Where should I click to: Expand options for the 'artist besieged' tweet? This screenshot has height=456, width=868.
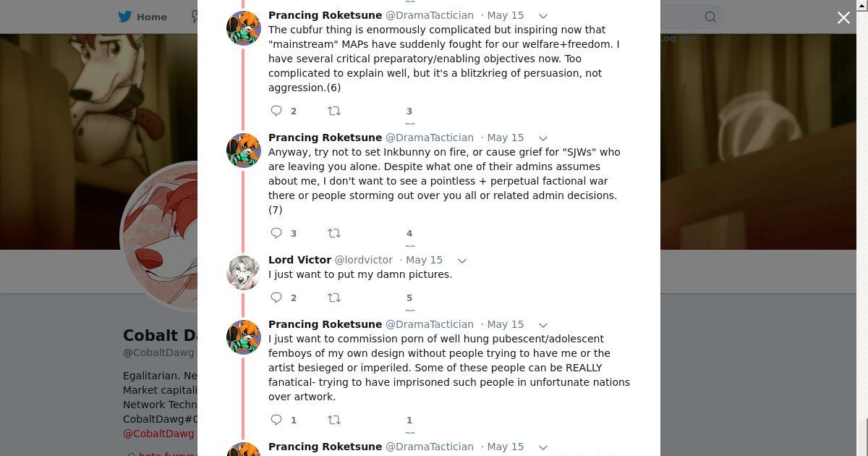[x=543, y=325]
